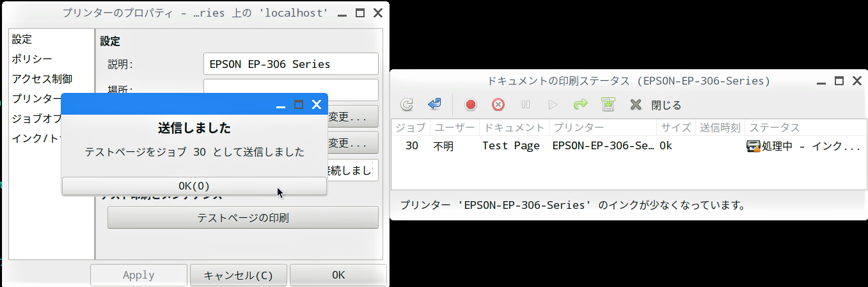Sort by サイズ column header

click(x=675, y=128)
